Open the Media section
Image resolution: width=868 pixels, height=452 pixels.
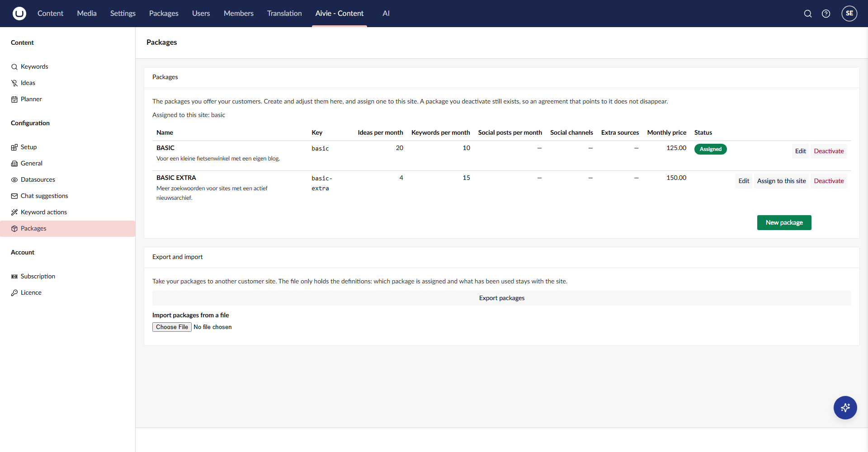click(x=87, y=14)
